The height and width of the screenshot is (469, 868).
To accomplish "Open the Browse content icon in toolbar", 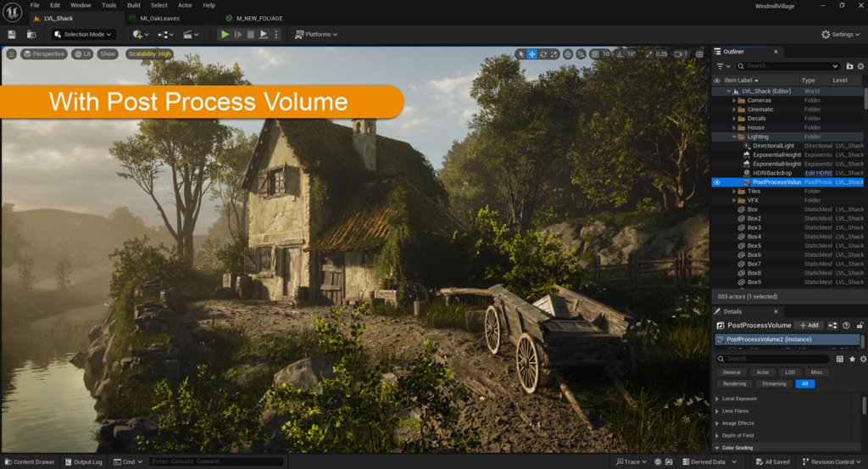I will tap(31, 34).
